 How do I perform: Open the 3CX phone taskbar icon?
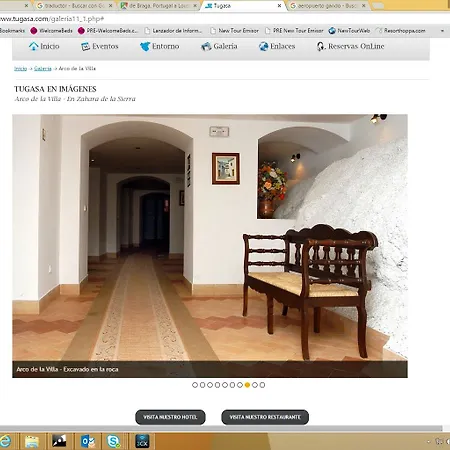click(142, 441)
